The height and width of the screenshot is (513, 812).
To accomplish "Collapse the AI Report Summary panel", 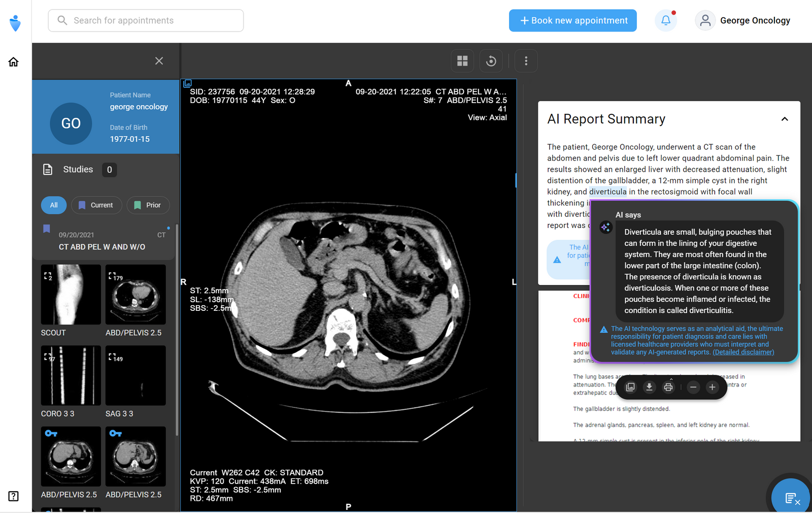I will tap(784, 119).
